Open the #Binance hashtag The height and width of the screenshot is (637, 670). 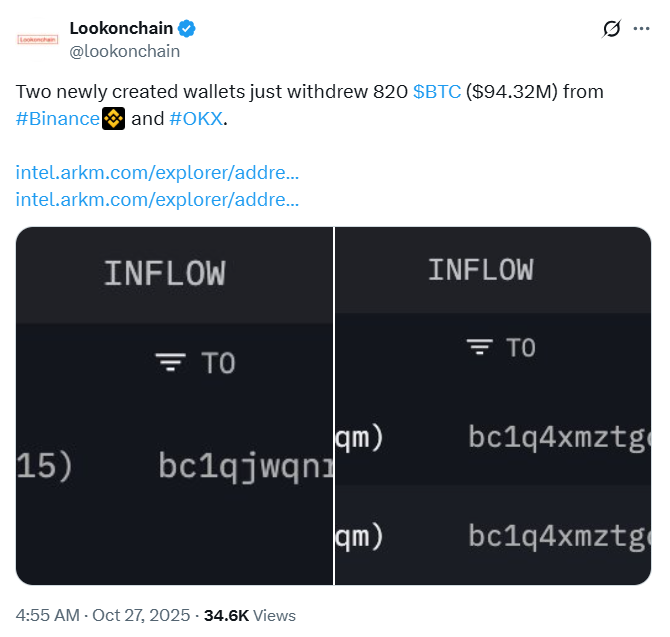pyautogui.click(x=58, y=119)
